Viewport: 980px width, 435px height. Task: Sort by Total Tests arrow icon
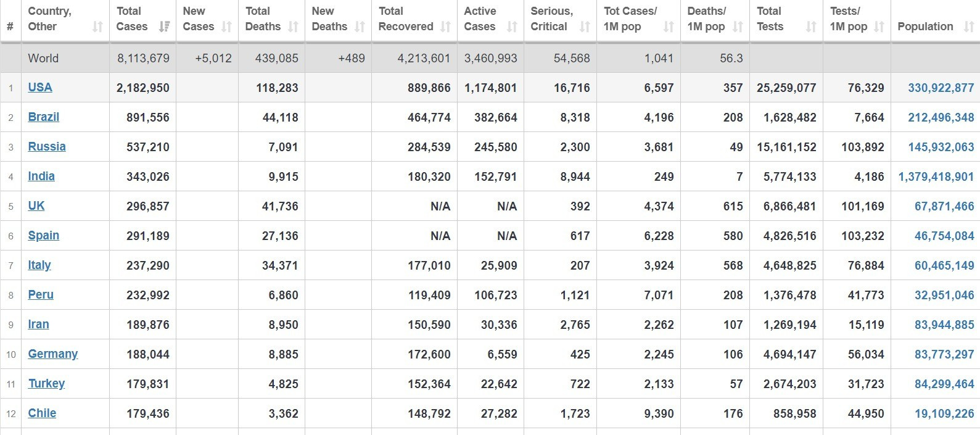pyautogui.click(x=811, y=27)
